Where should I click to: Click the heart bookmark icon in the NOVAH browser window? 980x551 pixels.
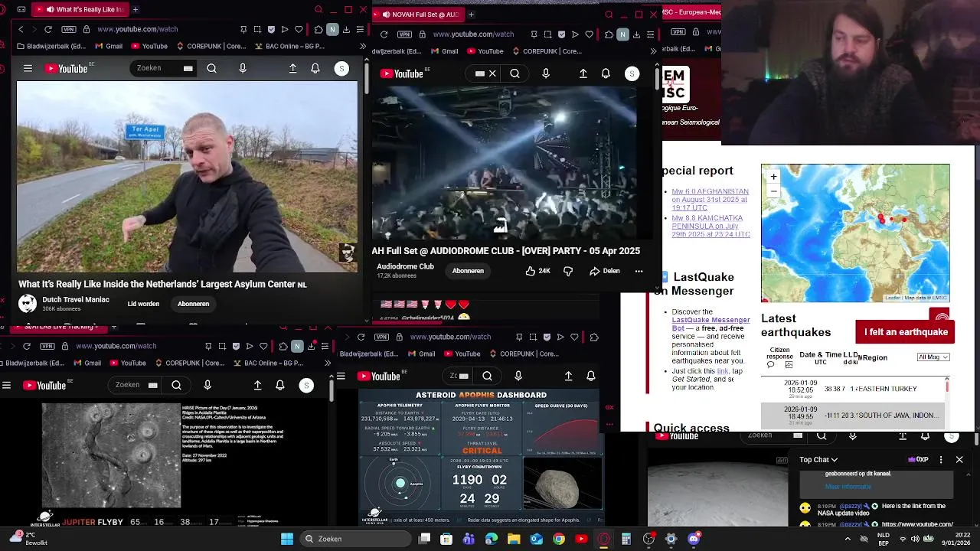pos(589,34)
